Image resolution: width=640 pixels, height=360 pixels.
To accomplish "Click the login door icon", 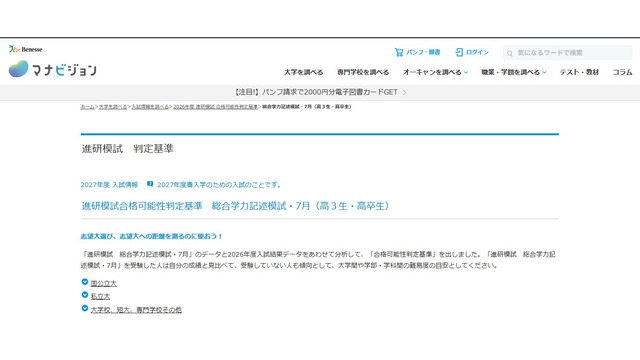I will pyautogui.click(x=459, y=52).
